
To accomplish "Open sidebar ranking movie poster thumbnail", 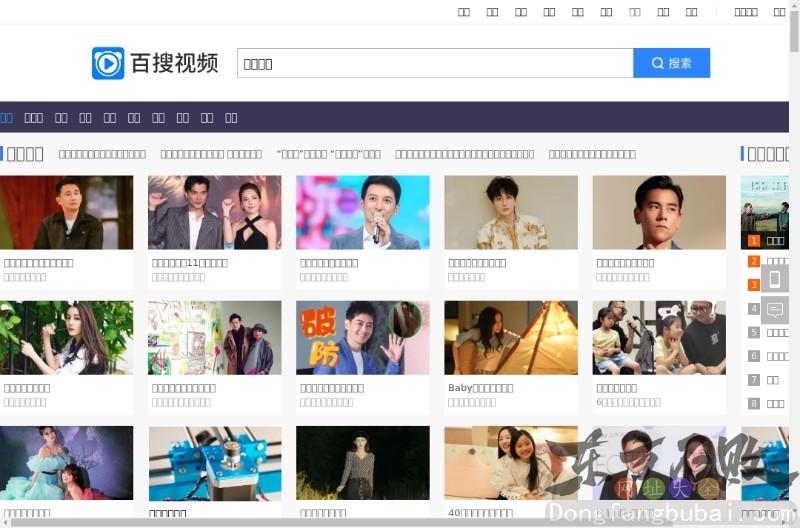I will 764,212.
